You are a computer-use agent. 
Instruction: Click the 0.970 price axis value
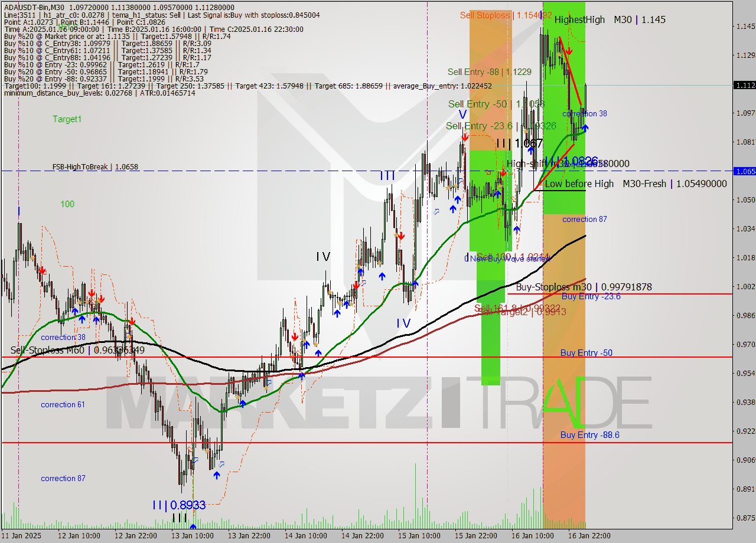coord(746,345)
